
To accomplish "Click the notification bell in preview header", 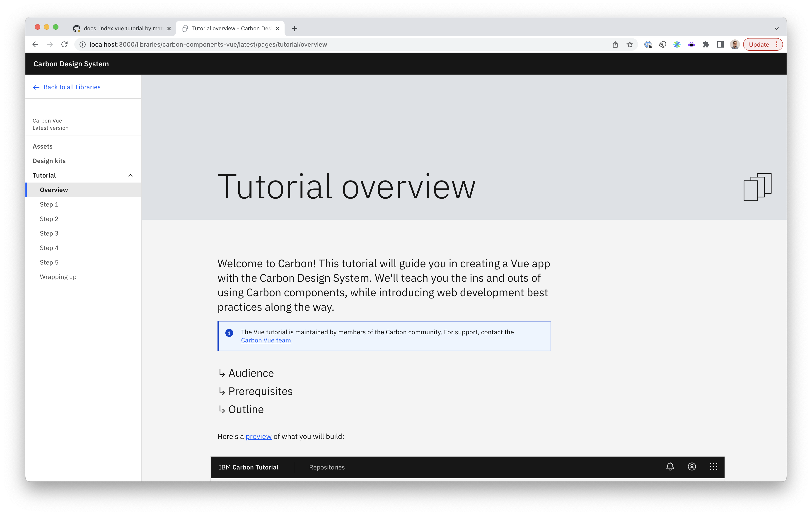I will point(670,467).
